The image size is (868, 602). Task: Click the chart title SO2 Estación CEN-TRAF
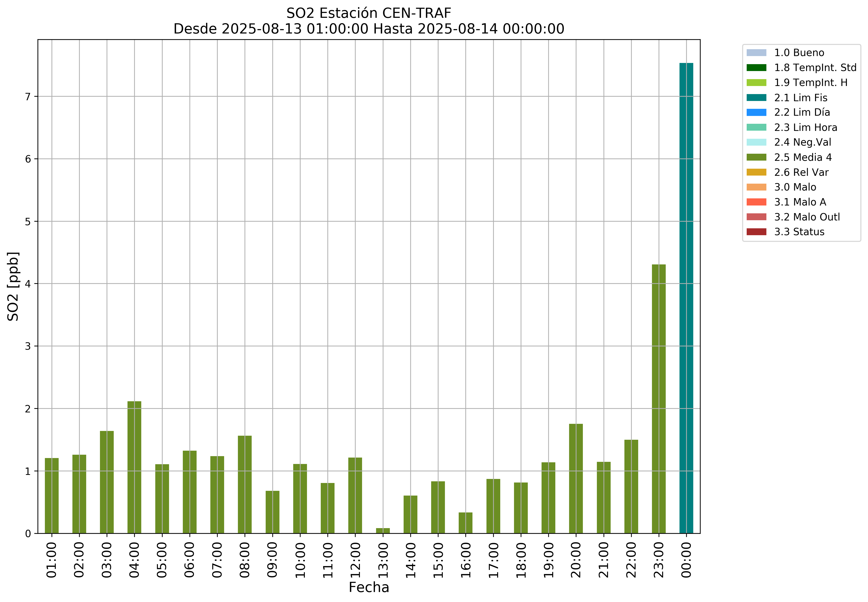click(368, 13)
